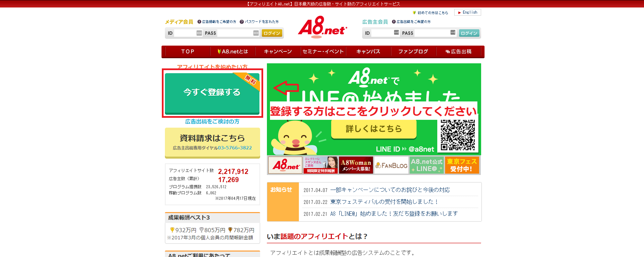Click the メディア会員 heading

tap(179, 22)
